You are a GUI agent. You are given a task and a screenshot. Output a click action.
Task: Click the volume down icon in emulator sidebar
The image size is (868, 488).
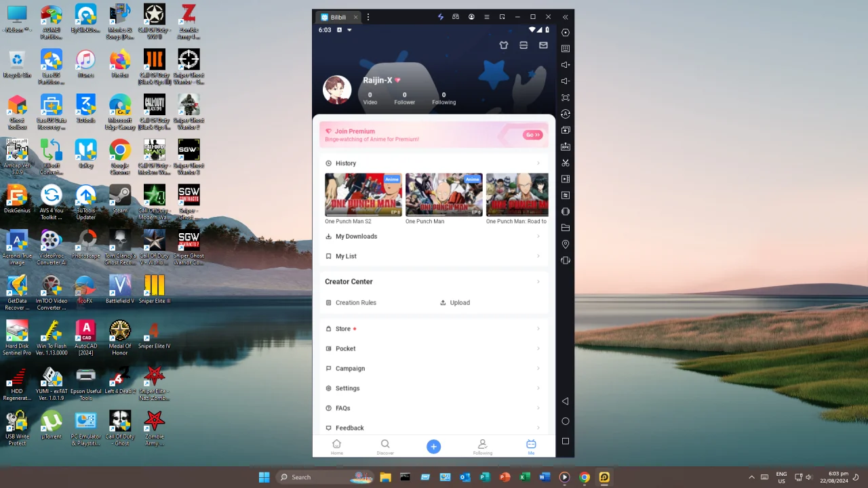click(566, 81)
